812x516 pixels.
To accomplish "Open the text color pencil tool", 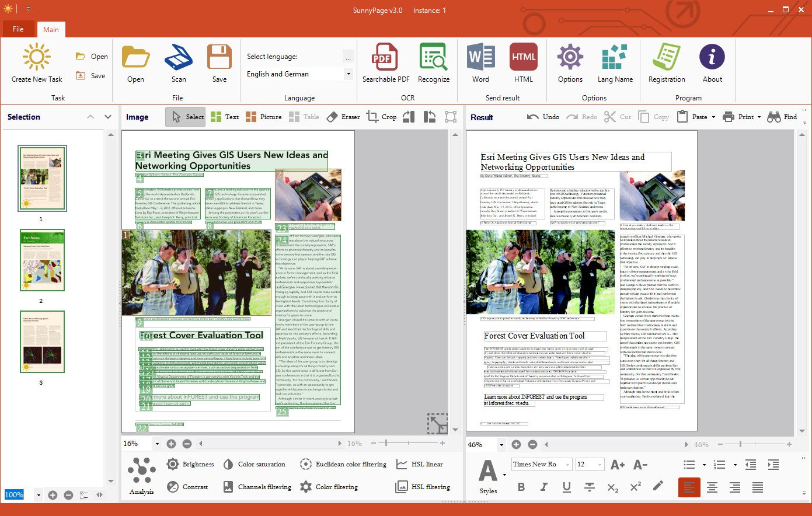I will [x=658, y=486].
